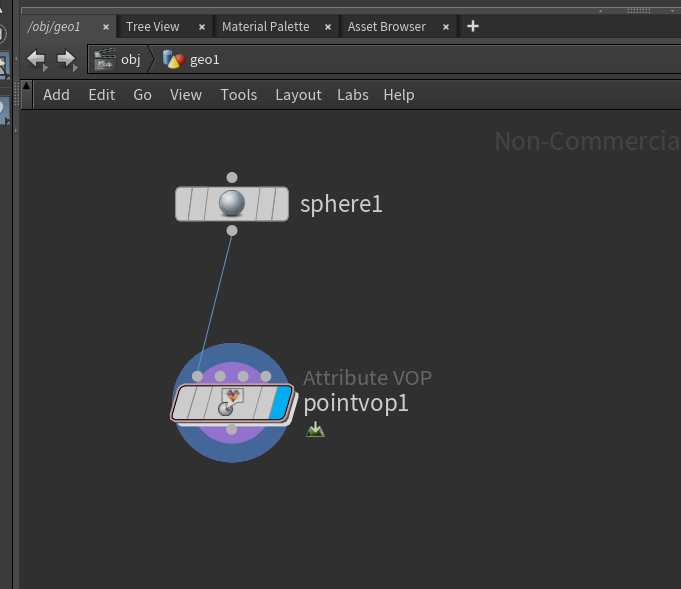Add a new pane tab with plus
The width and height of the screenshot is (681, 589).
pos(473,26)
